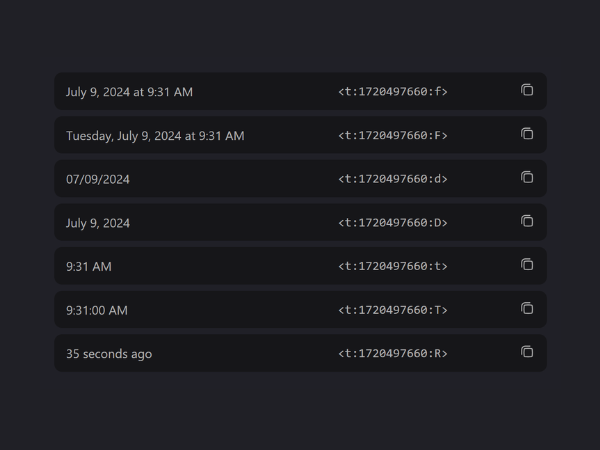This screenshot has height=450, width=600.
Task: Copy the short date/time :f timestamp code
Action: point(527,90)
